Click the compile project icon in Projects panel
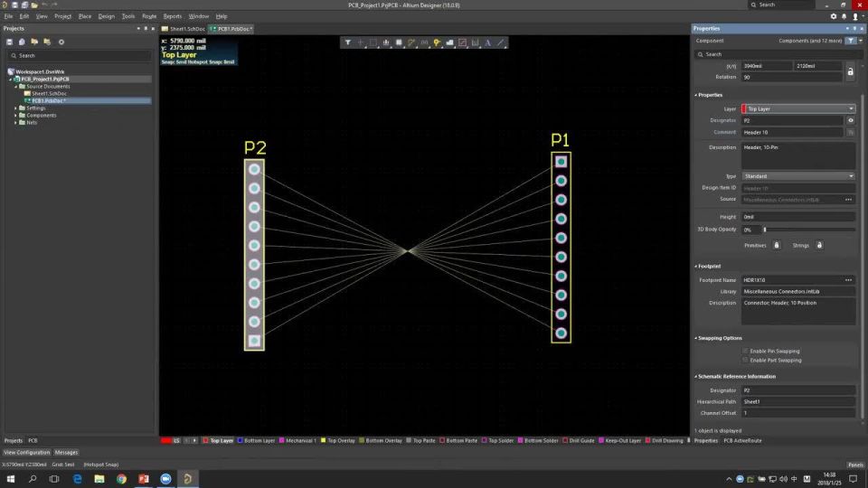 [x=22, y=42]
